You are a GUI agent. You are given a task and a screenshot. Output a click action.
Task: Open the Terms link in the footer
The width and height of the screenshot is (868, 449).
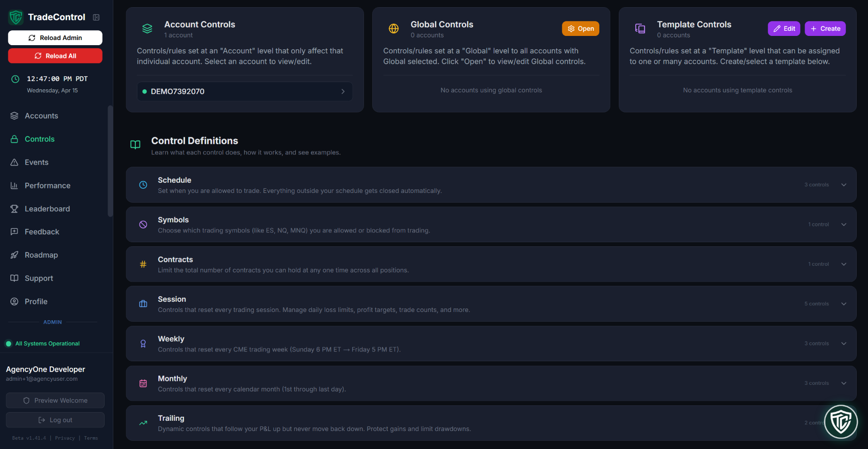(x=91, y=438)
